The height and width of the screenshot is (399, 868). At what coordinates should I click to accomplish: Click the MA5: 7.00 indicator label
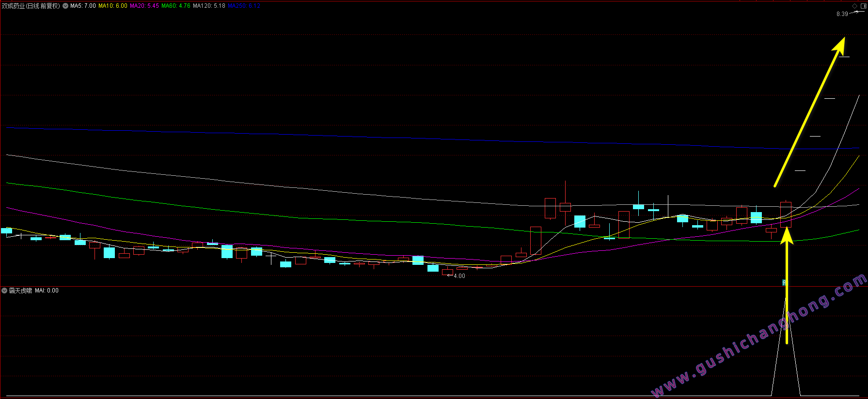(x=83, y=6)
